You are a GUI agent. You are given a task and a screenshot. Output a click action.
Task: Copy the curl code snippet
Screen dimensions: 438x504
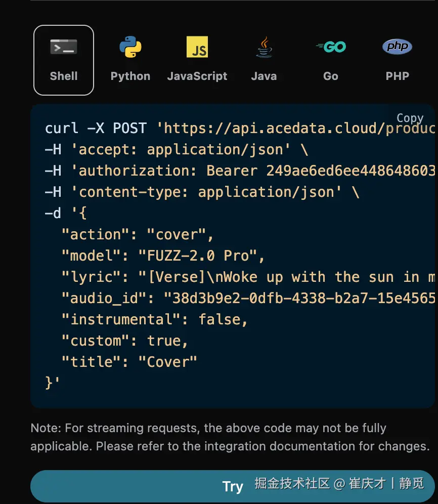coord(410,118)
